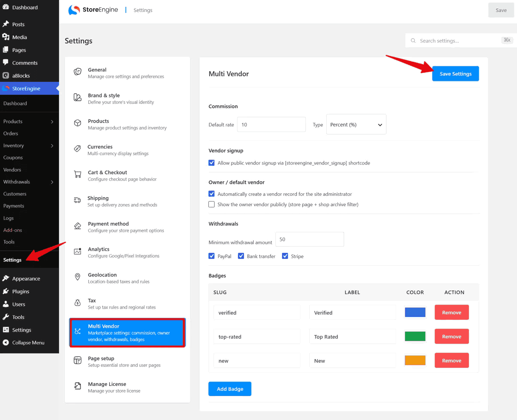Expand the Withdrawals submenu arrow

click(x=52, y=182)
